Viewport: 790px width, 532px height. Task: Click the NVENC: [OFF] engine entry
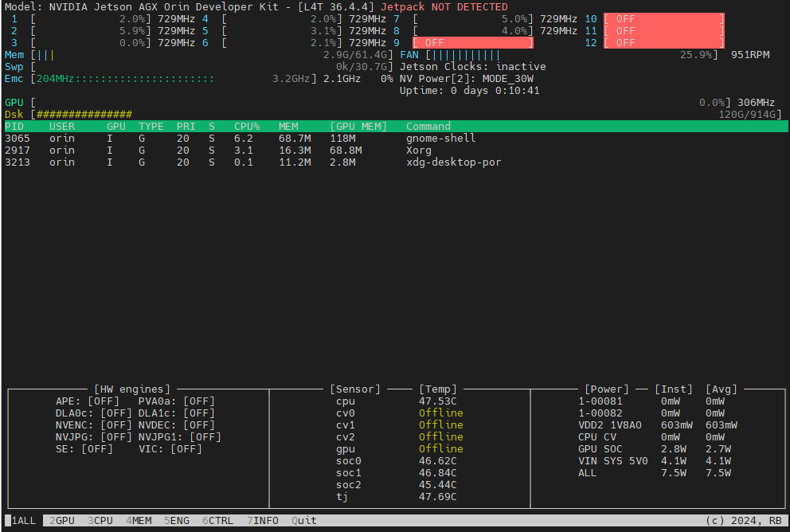pos(94,425)
